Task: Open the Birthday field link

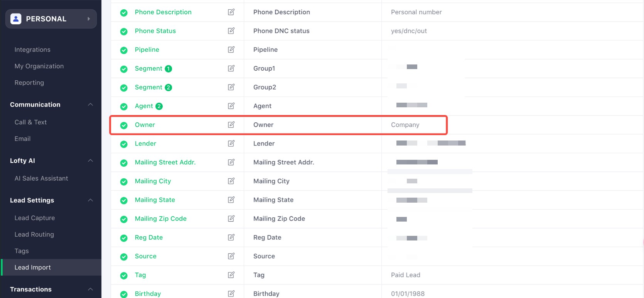Action: pyautogui.click(x=148, y=294)
